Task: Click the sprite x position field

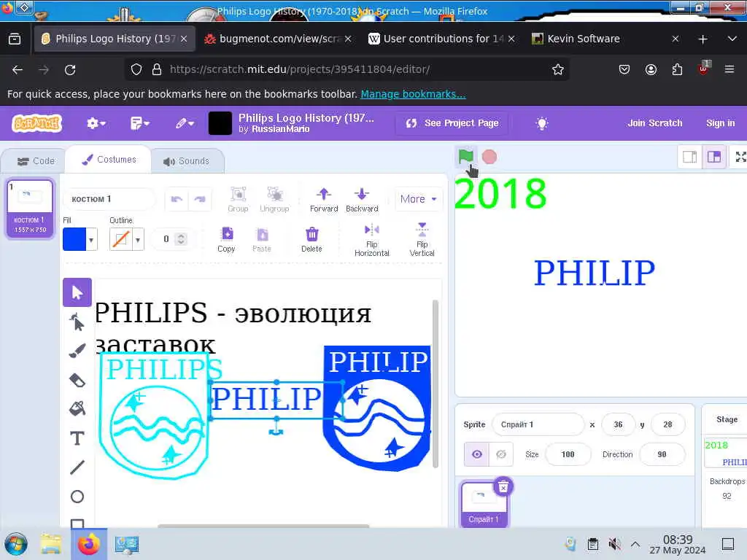Action: tap(618, 424)
